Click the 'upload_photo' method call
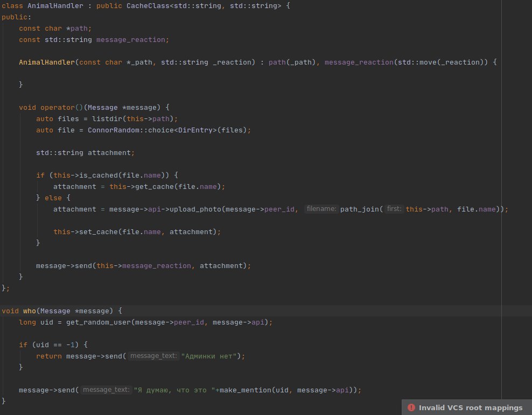 [x=195, y=209]
